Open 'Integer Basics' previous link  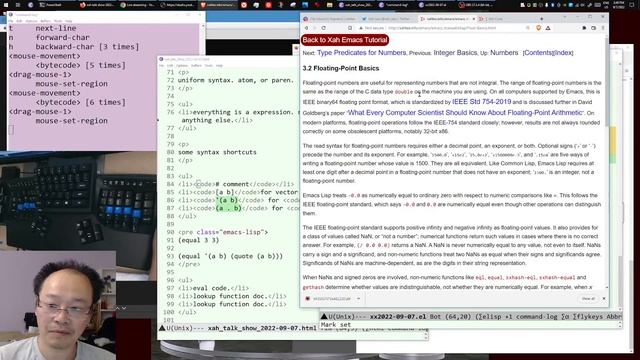(x=455, y=53)
